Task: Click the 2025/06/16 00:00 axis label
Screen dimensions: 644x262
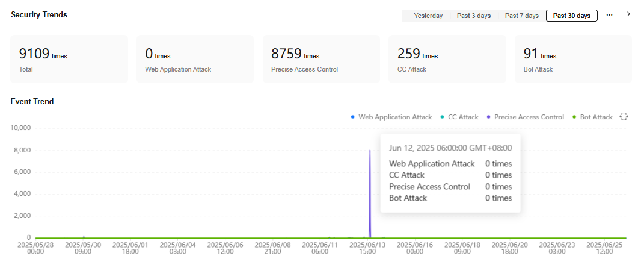Action: point(415,248)
